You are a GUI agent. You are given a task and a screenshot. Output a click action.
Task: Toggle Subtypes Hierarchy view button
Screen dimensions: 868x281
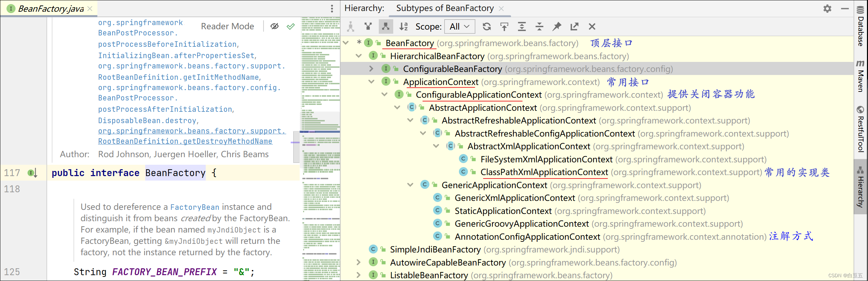click(386, 26)
